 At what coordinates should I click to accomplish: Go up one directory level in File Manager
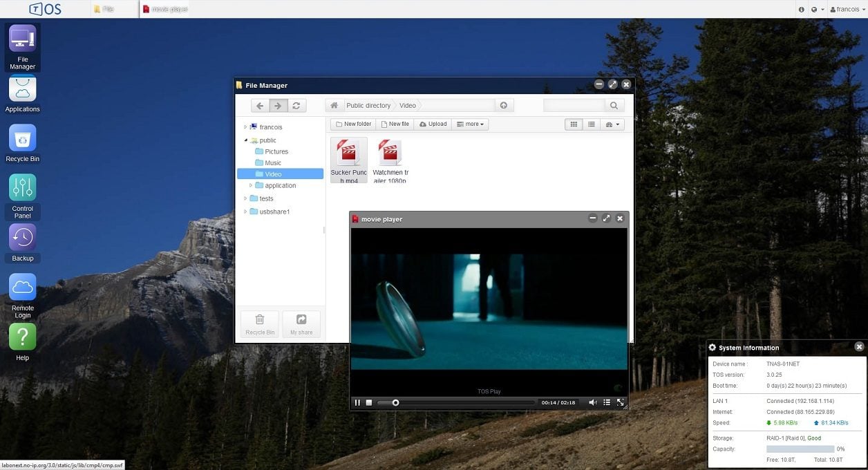pos(504,106)
